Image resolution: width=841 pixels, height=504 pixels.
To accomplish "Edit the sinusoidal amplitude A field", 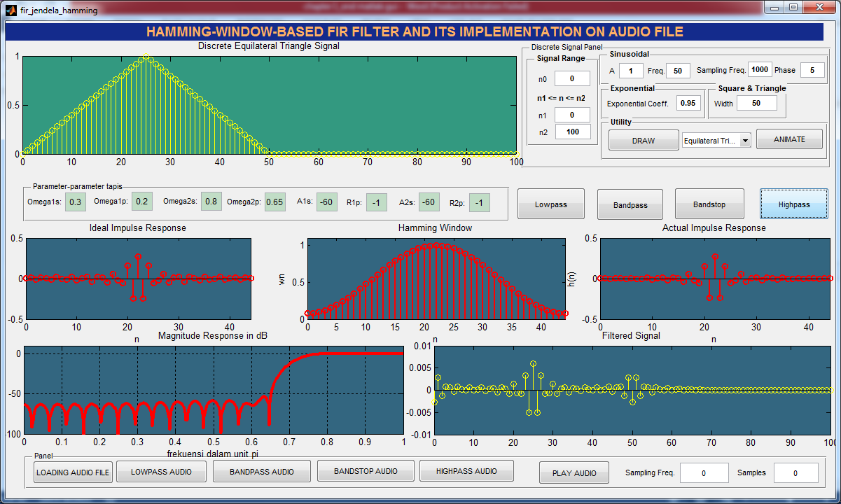I will tap(630, 70).
